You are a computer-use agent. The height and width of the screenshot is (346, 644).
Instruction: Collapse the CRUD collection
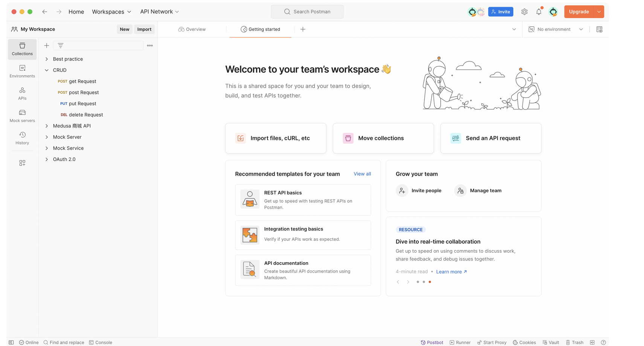[47, 70]
